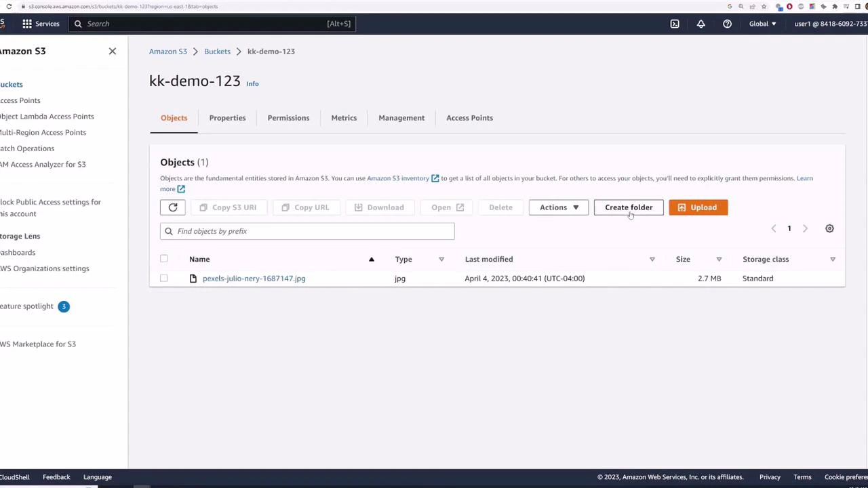Open the notifications bell
The image size is (868, 488).
(701, 24)
